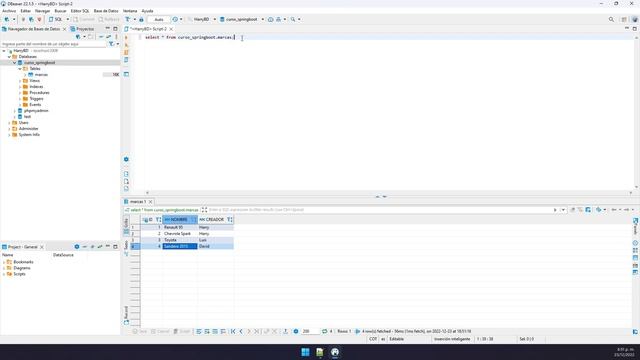
Task: Open the active connection HarryBD selector
Action: click(x=202, y=19)
